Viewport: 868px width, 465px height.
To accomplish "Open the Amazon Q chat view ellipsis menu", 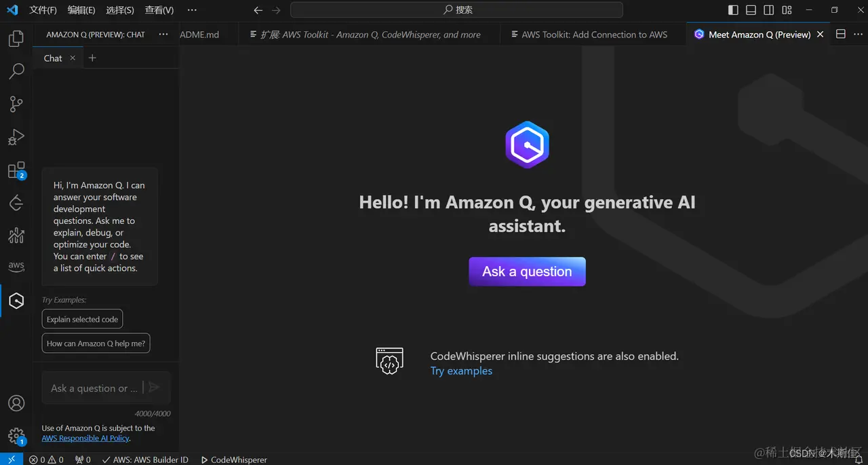I will 163,34.
